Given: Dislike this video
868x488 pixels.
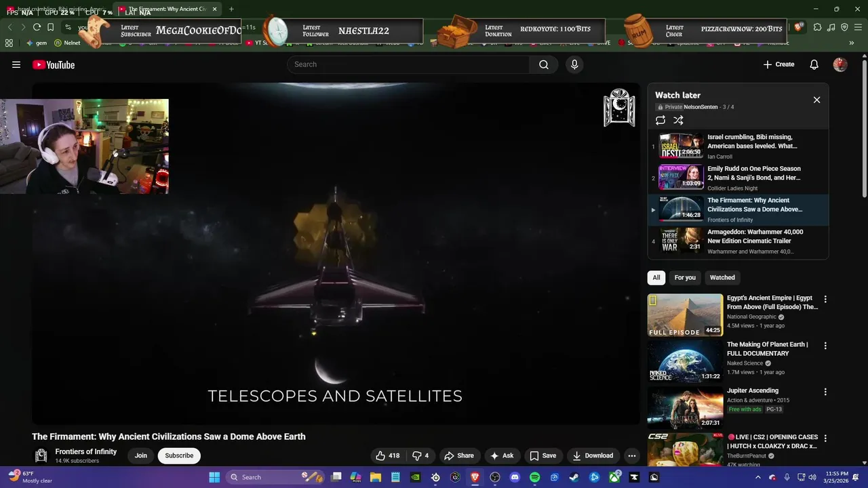Looking at the screenshot, I should pyautogui.click(x=420, y=455).
